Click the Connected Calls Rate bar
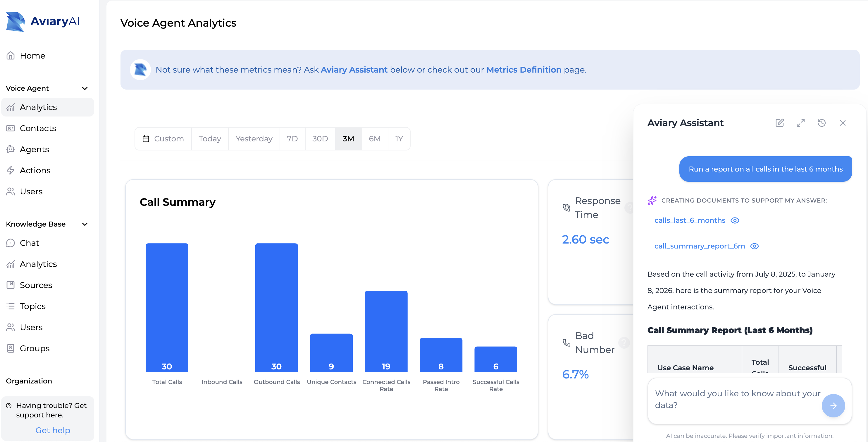 [386, 330]
